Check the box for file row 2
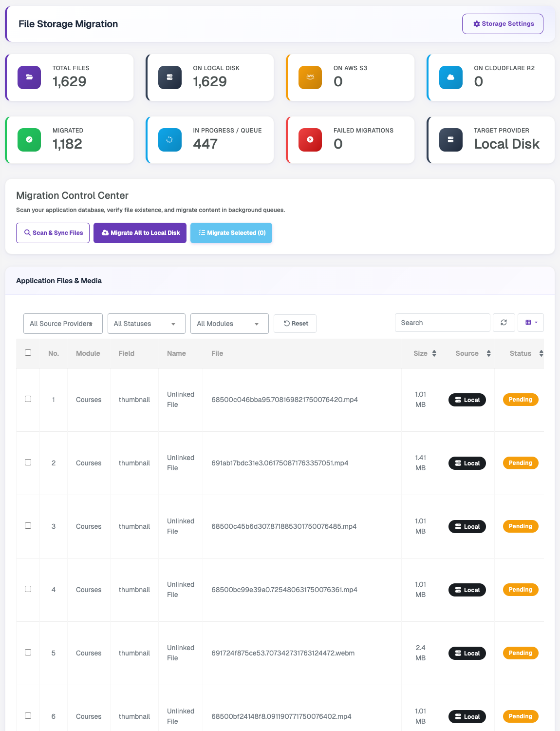Image resolution: width=560 pixels, height=731 pixels. [x=28, y=462]
